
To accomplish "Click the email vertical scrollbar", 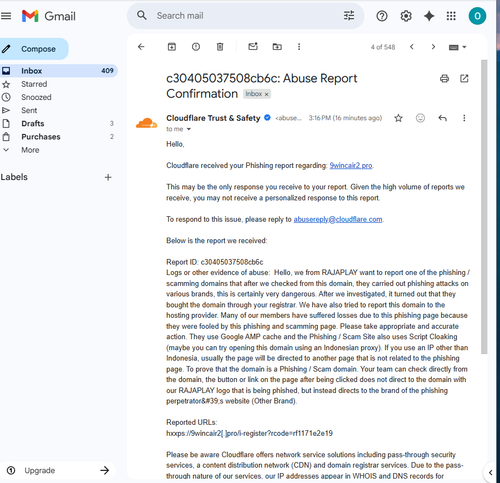I will (484, 207).
